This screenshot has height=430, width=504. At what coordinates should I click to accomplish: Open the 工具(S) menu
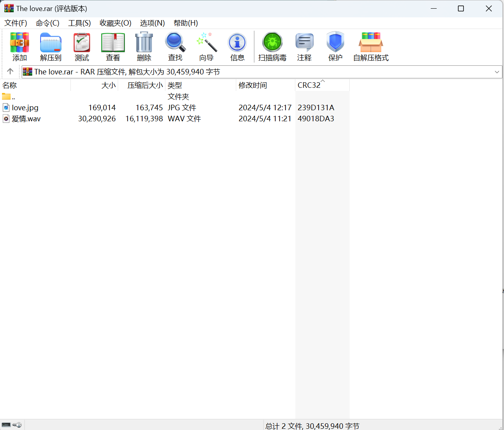click(80, 23)
